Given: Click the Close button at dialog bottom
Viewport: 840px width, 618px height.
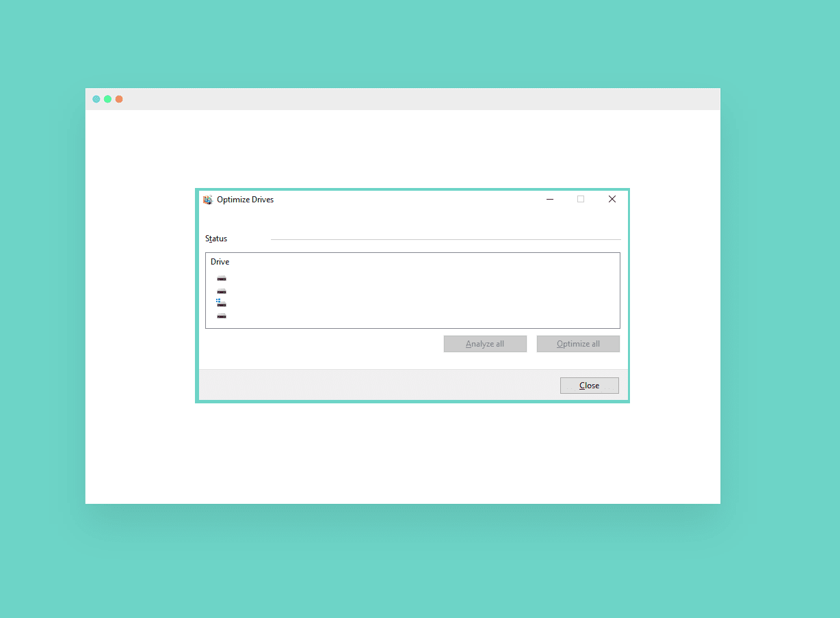Looking at the screenshot, I should (590, 386).
